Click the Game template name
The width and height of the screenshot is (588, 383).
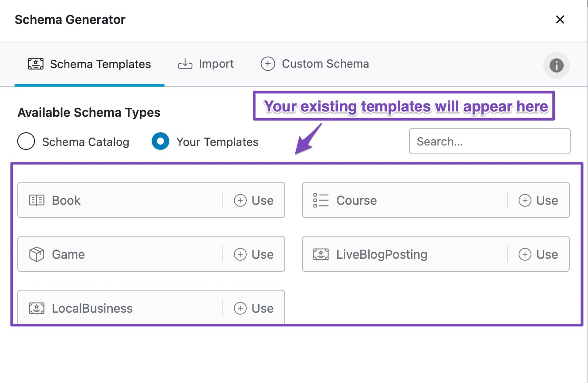(x=68, y=254)
